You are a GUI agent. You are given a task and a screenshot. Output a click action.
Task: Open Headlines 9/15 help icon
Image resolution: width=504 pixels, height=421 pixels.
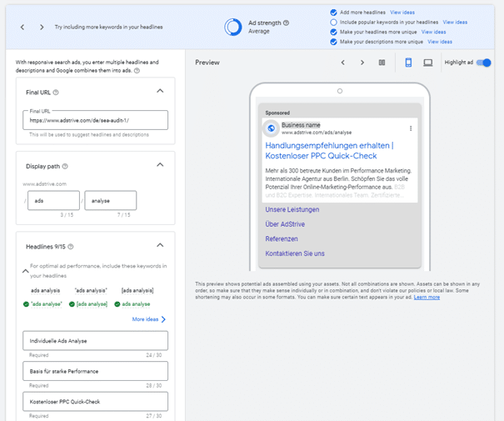tap(71, 247)
